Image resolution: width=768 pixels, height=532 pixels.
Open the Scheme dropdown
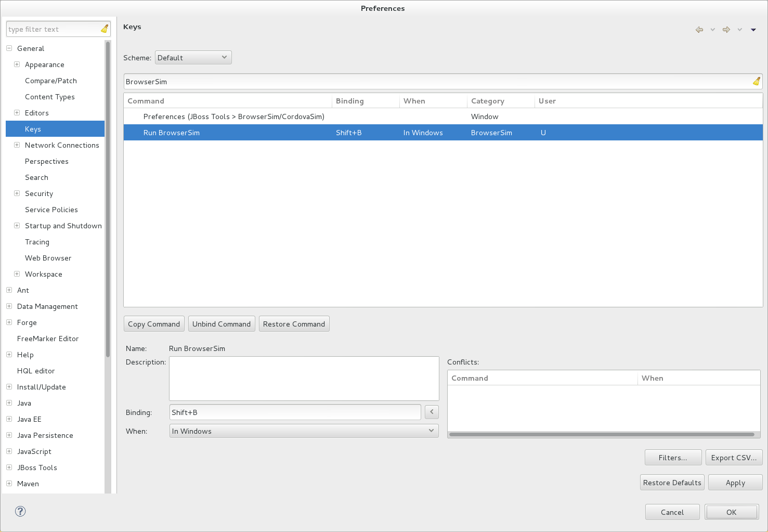[x=193, y=57]
